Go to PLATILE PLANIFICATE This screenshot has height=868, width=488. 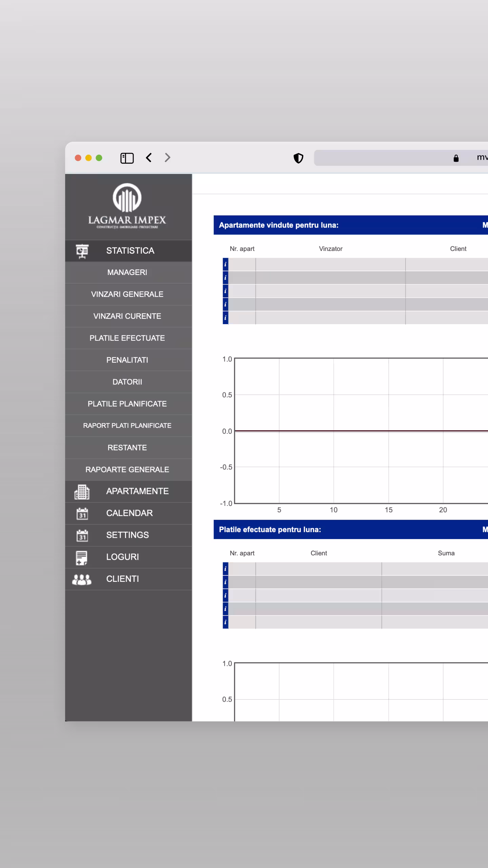(x=128, y=404)
